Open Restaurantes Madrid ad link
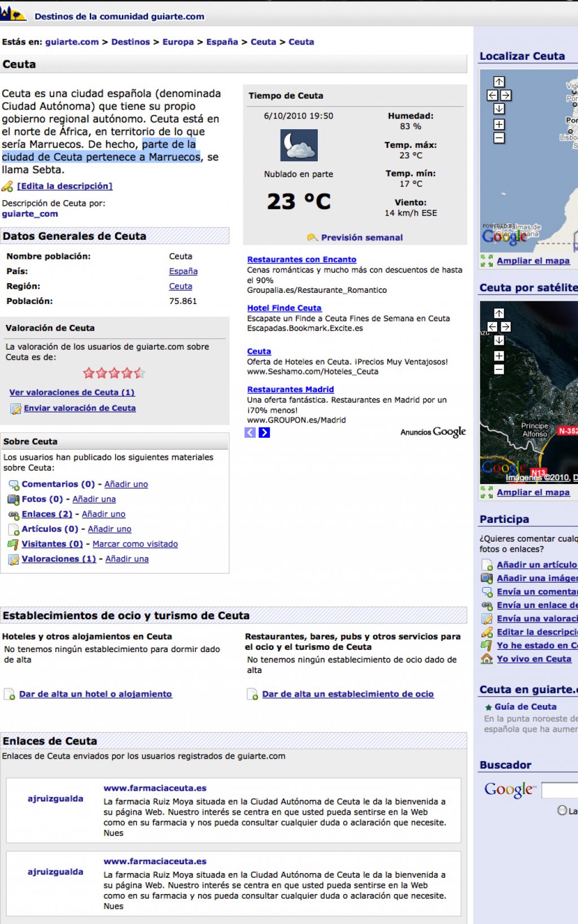Image resolution: width=578 pixels, height=924 pixels. point(290,389)
